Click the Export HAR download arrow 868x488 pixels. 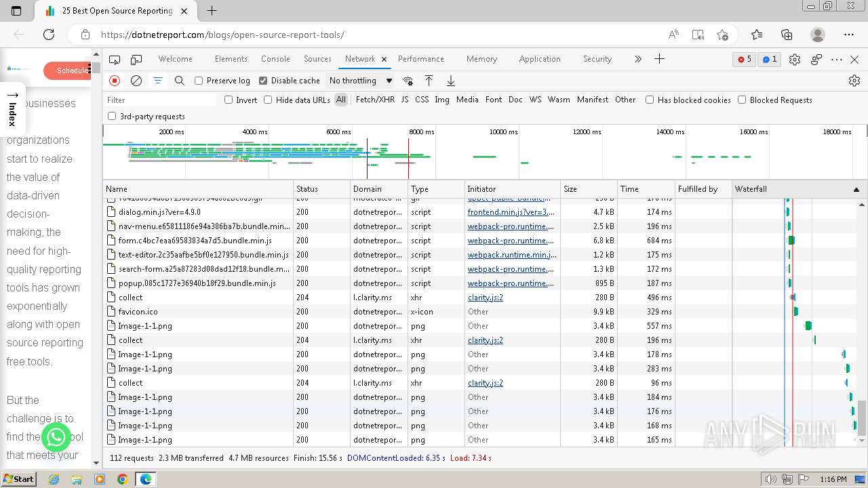451,81
